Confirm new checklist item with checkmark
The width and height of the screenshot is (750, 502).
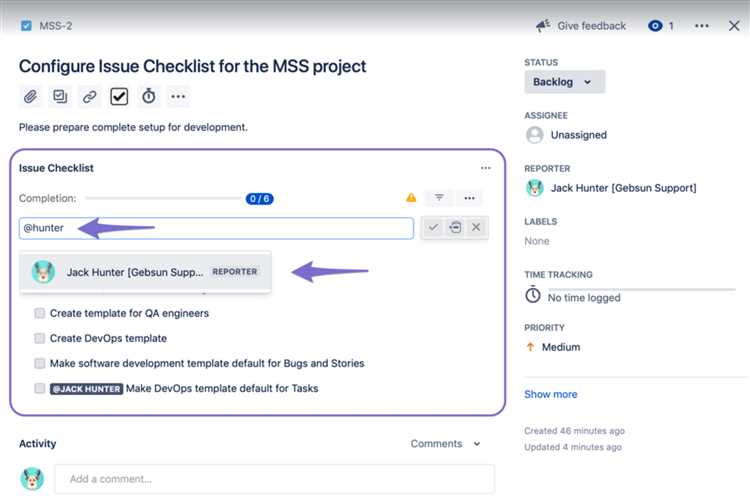(433, 227)
